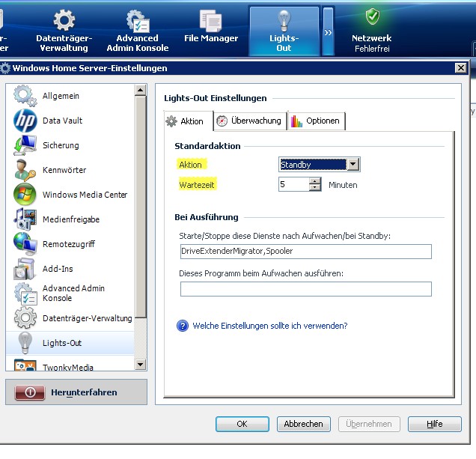
Task: Switch to the Überwachung tab
Action: pos(250,121)
